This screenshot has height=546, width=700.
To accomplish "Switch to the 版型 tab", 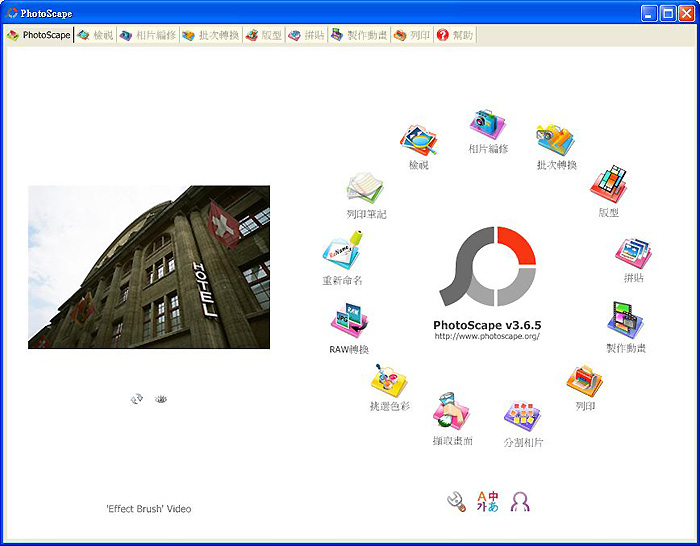I will coord(264,35).
